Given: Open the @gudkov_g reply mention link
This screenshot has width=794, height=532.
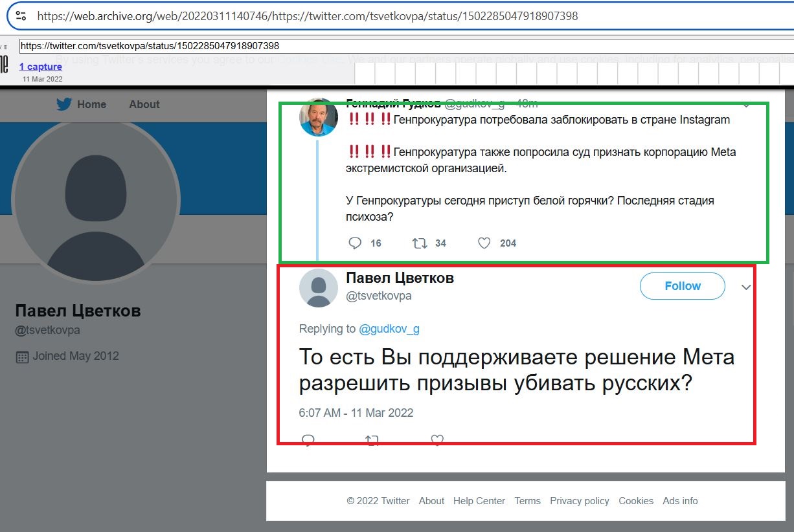Looking at the screenshot, I should [x=389, y=329].
